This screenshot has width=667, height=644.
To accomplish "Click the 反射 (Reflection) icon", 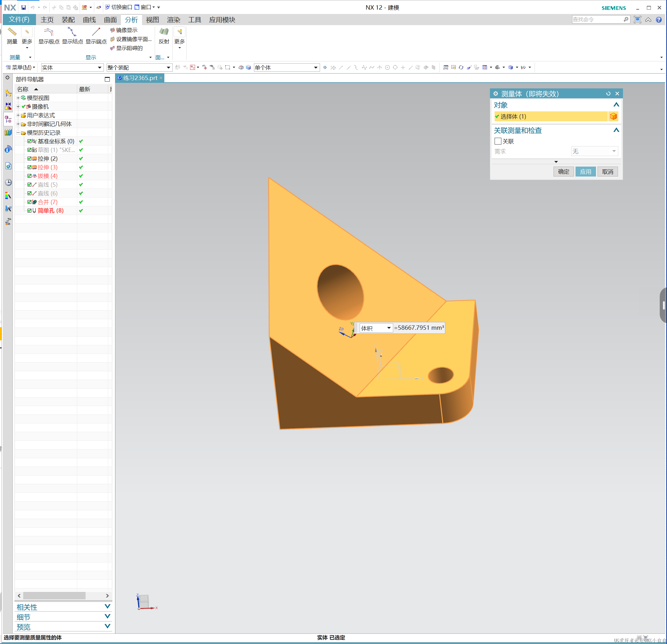I will pyautogui.click(x=164, y=32).
